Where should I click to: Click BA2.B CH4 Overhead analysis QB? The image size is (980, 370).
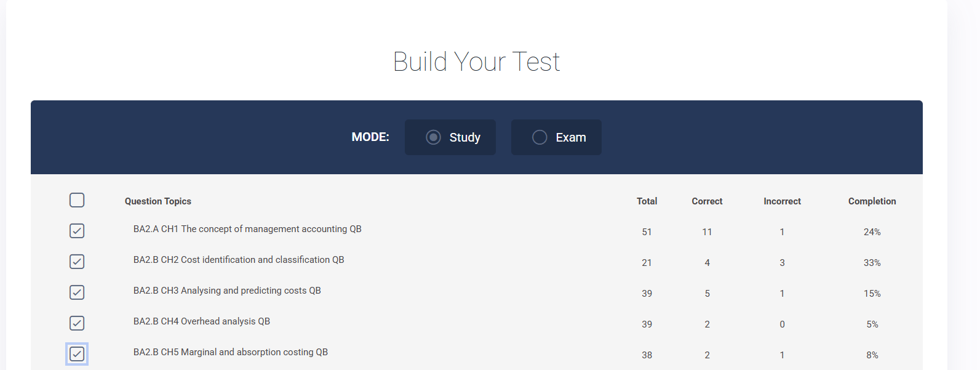(202, 321)
